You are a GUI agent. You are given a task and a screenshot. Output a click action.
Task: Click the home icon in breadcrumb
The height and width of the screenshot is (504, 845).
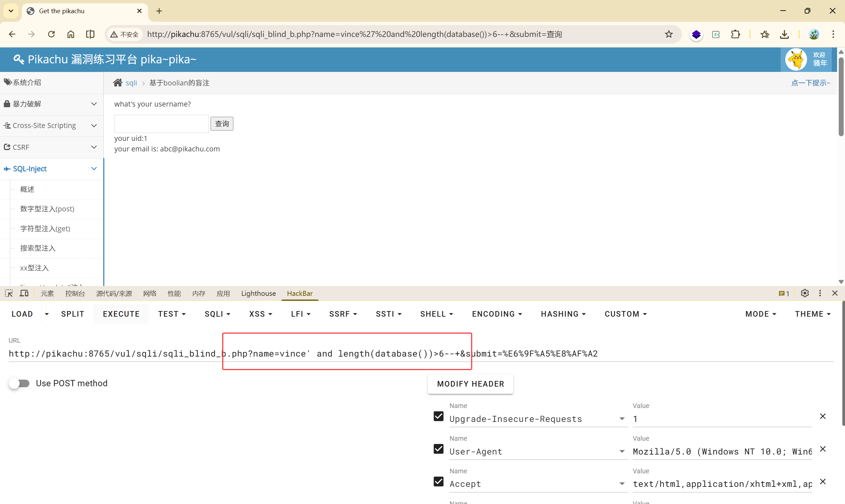point(118,83)
